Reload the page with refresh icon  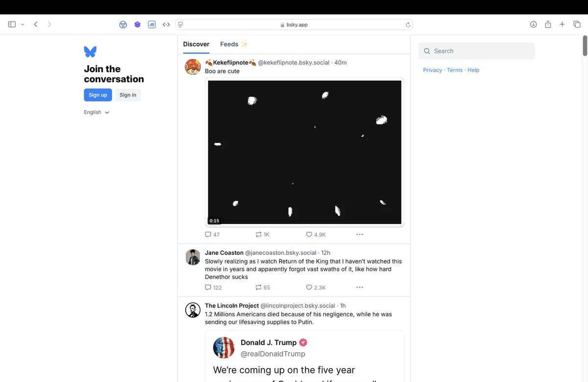click(x=408, y=25)
